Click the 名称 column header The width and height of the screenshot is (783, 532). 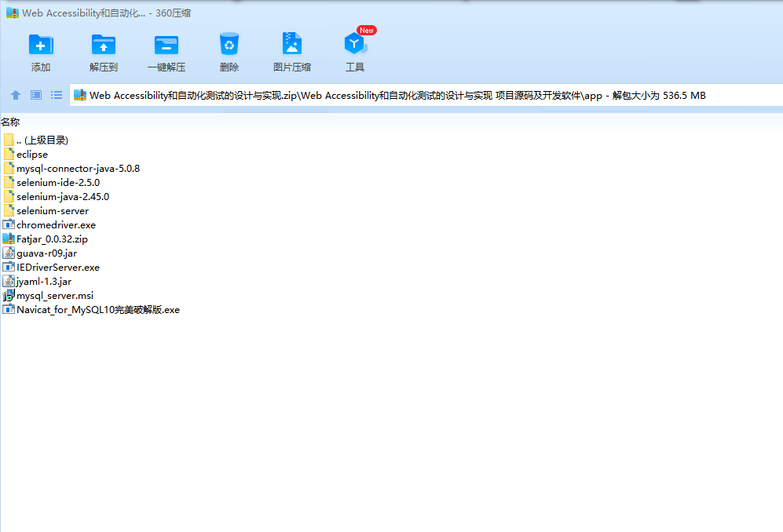point(10,122)
